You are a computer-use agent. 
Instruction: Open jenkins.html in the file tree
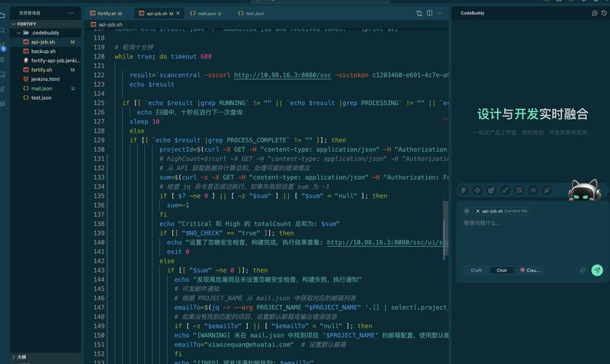(46, 79)
